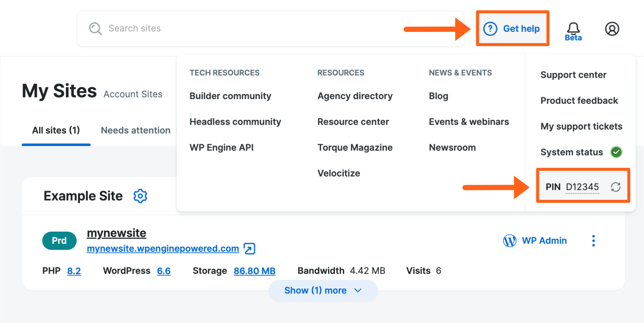Toggle the Get help dropdown menu
Screen dimensions: 644x323
(x=512, y=29)
